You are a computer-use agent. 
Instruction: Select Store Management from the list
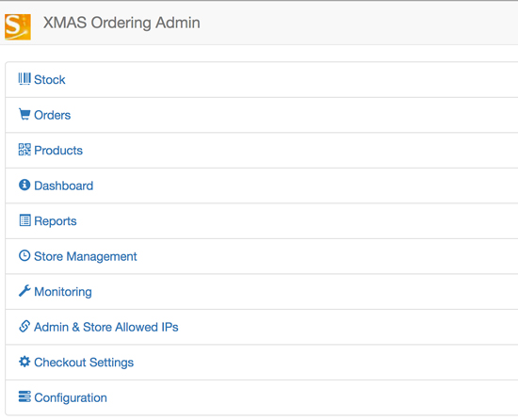pos(86,256)
